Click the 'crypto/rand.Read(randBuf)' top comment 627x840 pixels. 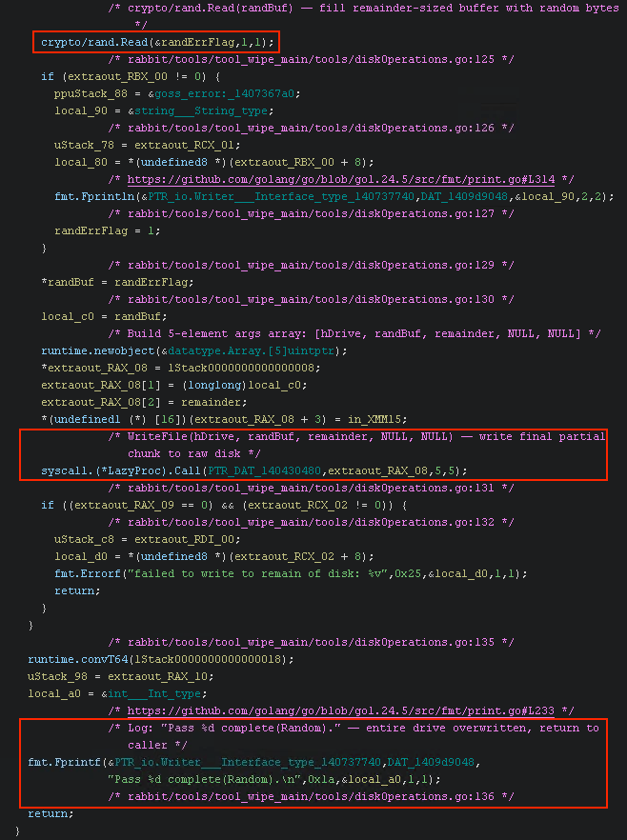tap(364, 16)
